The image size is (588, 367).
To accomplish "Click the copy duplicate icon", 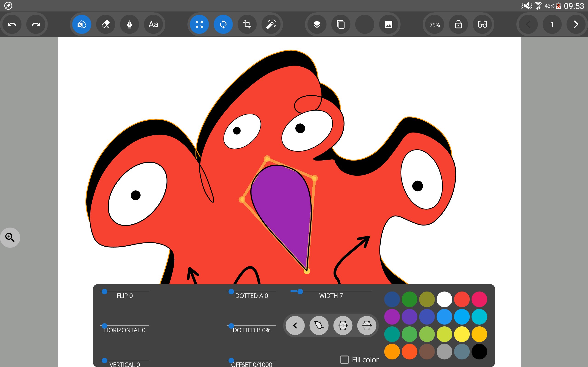I will (341, 25).
